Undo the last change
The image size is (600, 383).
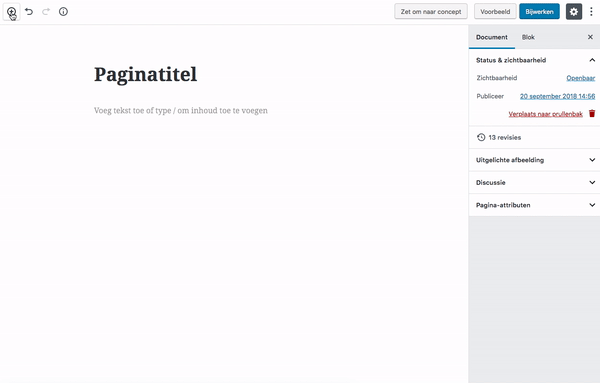pos(29,11)
